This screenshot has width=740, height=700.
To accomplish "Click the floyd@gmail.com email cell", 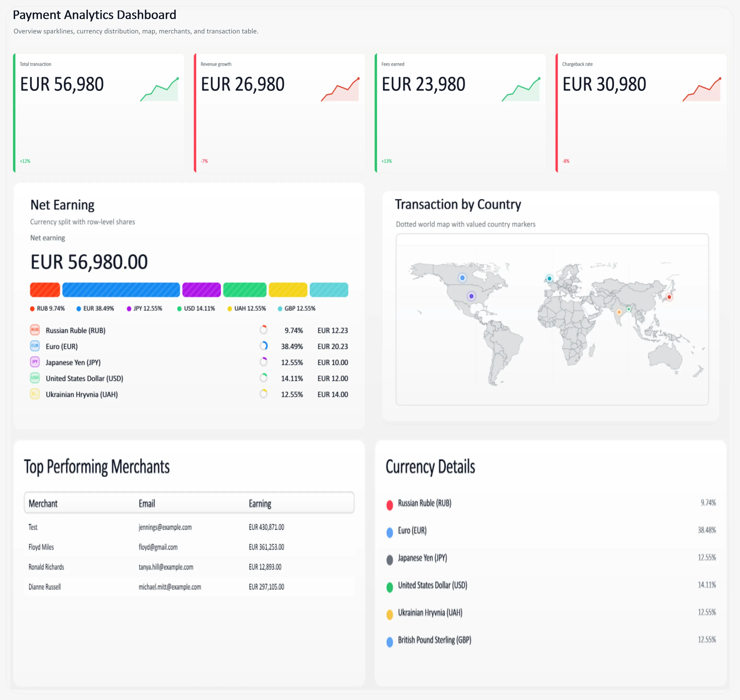I will [158, 547].
